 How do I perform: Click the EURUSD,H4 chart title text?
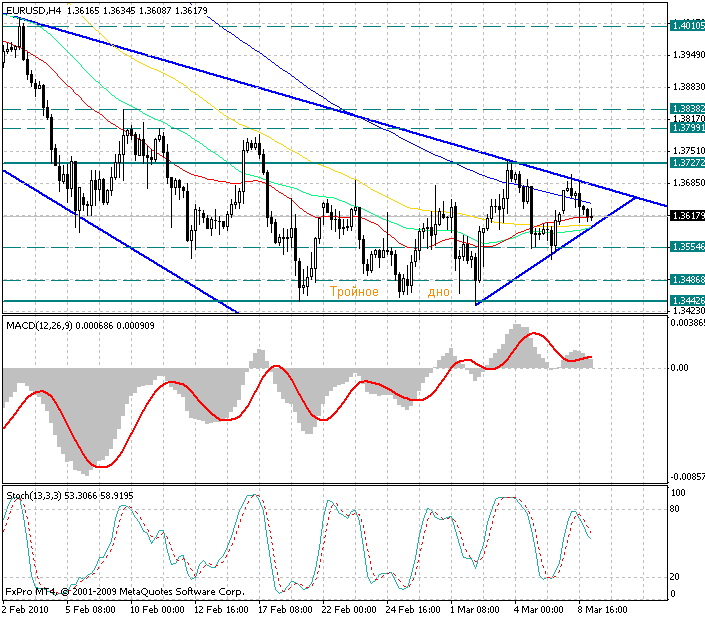tap(33, 10)
